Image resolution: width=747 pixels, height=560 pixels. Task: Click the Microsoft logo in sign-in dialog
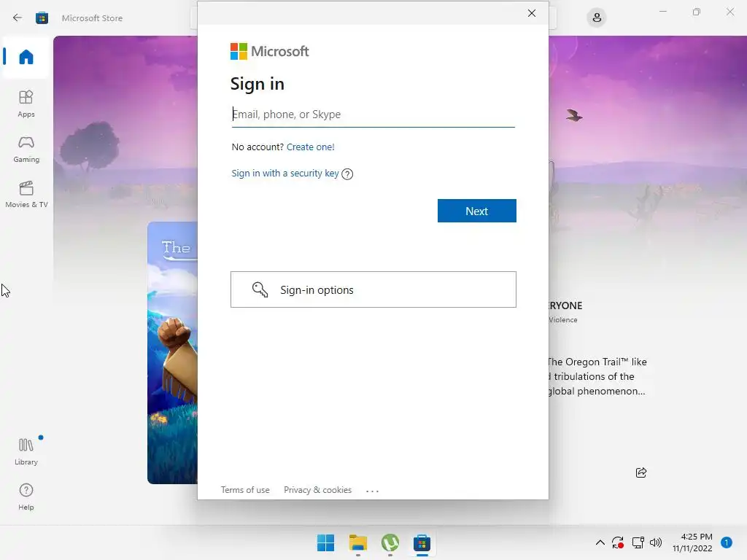pyautogui.click(x=270, y=52)
